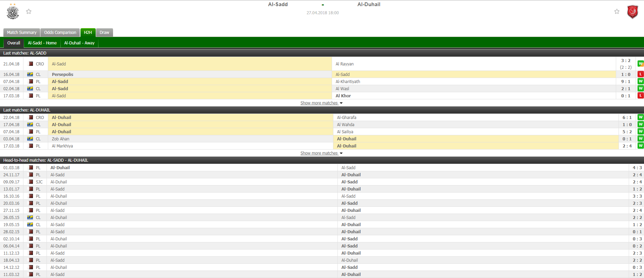Click the 3 : 3 score from 16.10.16
Image resolution: width=644 pixels, height=278 pixels.
coord(637,196)
